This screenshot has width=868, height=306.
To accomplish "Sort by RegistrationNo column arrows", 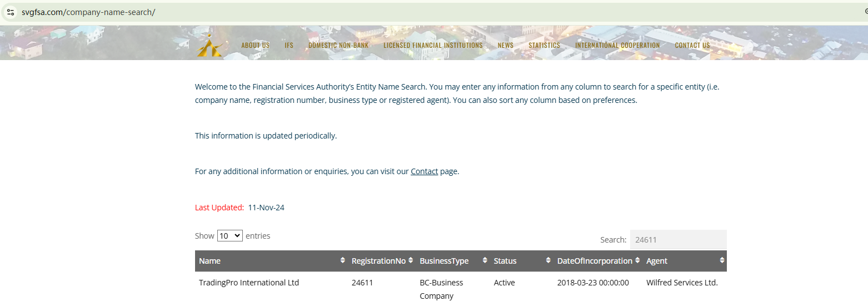I will coord(411,261).
